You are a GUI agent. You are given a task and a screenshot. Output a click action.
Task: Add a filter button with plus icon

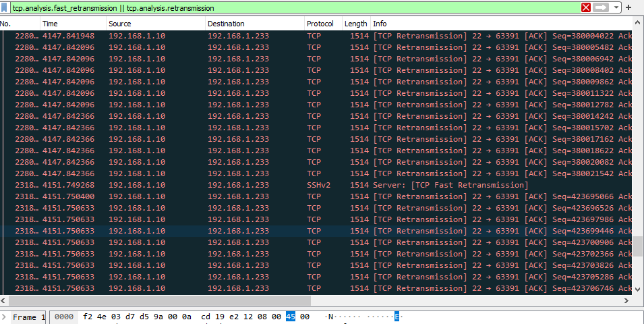[x=628, y=7]
